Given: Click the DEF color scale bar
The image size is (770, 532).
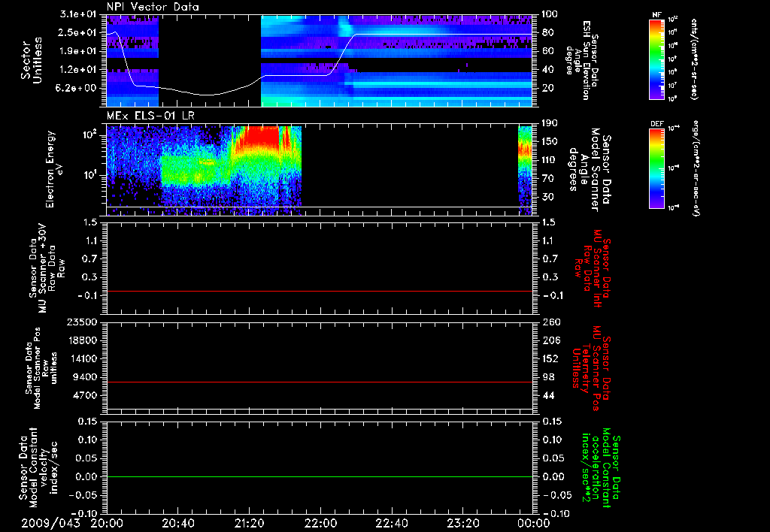Looking at the screenshot, I should coord(657,168).
